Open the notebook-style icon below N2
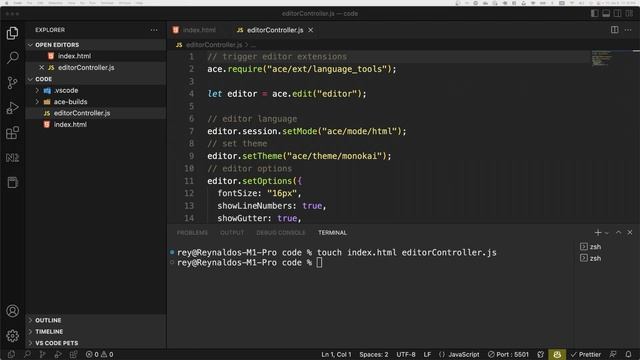This screenshot has width=640, height=360. coord(12,182)
